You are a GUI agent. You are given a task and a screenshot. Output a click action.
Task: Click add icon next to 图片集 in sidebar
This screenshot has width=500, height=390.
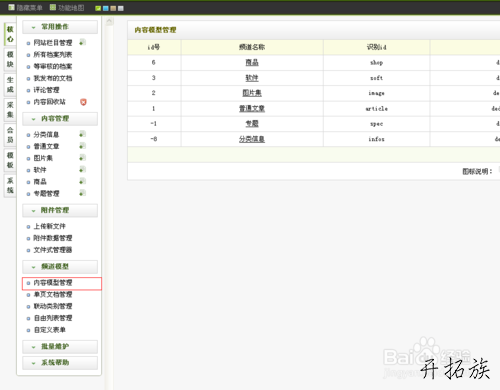[x=83, y=158]
